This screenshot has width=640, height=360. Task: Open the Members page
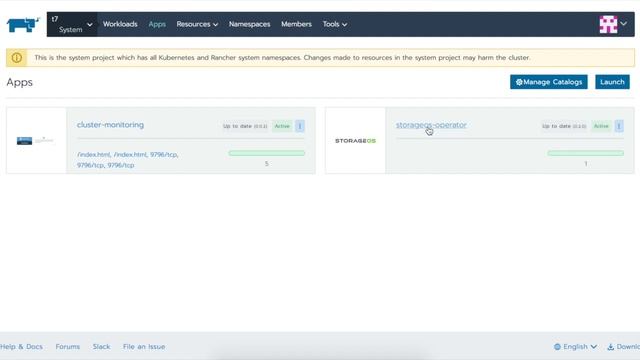[x=296, y=24]
